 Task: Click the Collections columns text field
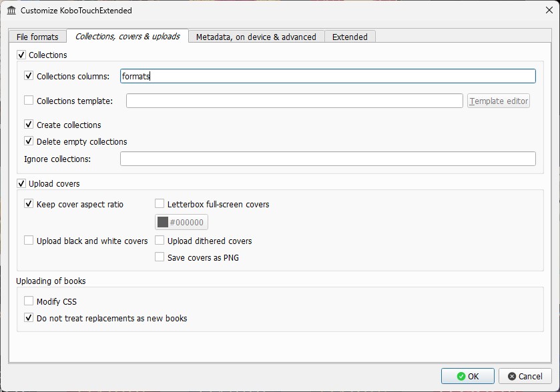(x=328, y=76)
